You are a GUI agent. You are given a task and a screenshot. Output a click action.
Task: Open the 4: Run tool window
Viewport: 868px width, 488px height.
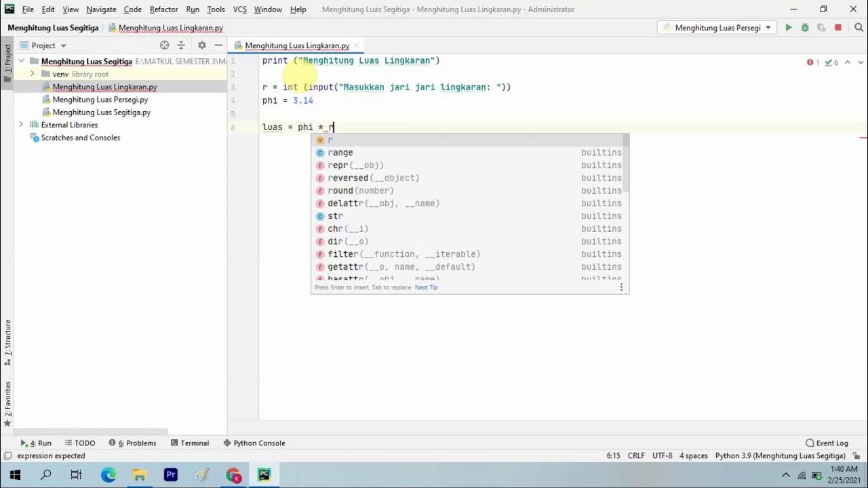(36, 443)
